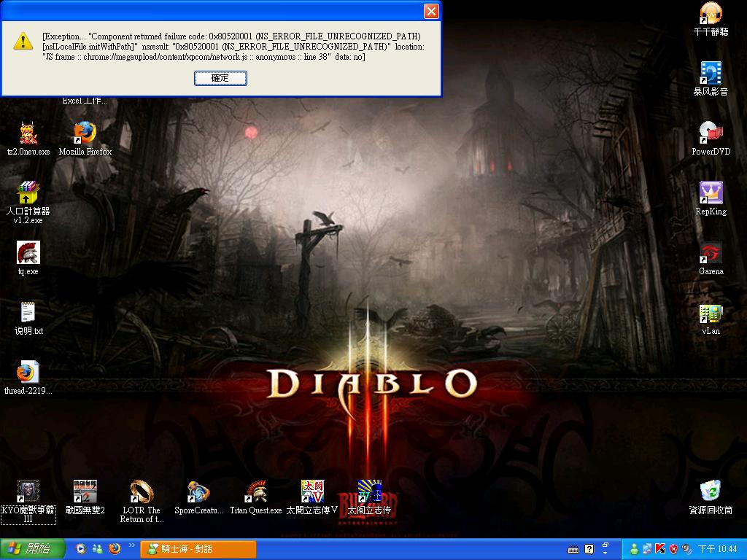Launch Windows Media Player from Quick Launch
The height and width of the screenshot is (560, 747).
pyautogui.click(x=81, y=549)
